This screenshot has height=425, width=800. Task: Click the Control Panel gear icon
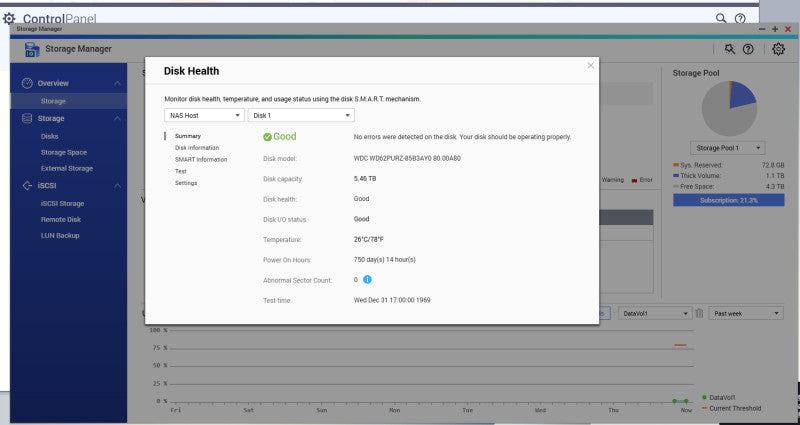tap(9, 19)
